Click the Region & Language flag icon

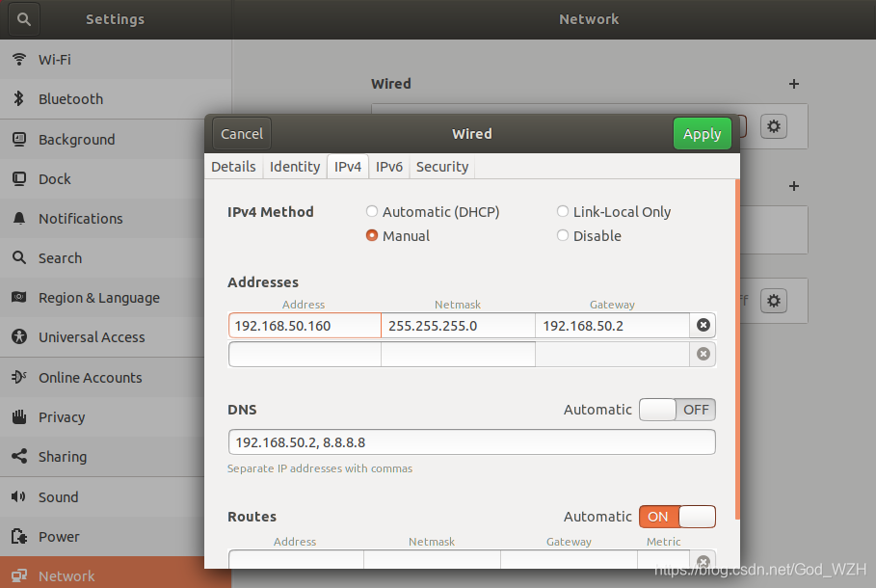coord(19,297)
